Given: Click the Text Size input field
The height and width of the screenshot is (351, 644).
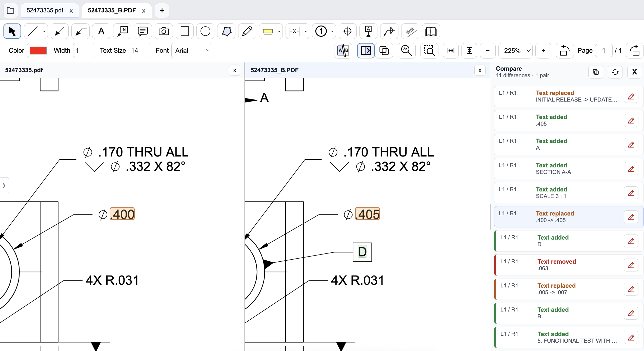Looking at the screenshot, I should point(140,51).
